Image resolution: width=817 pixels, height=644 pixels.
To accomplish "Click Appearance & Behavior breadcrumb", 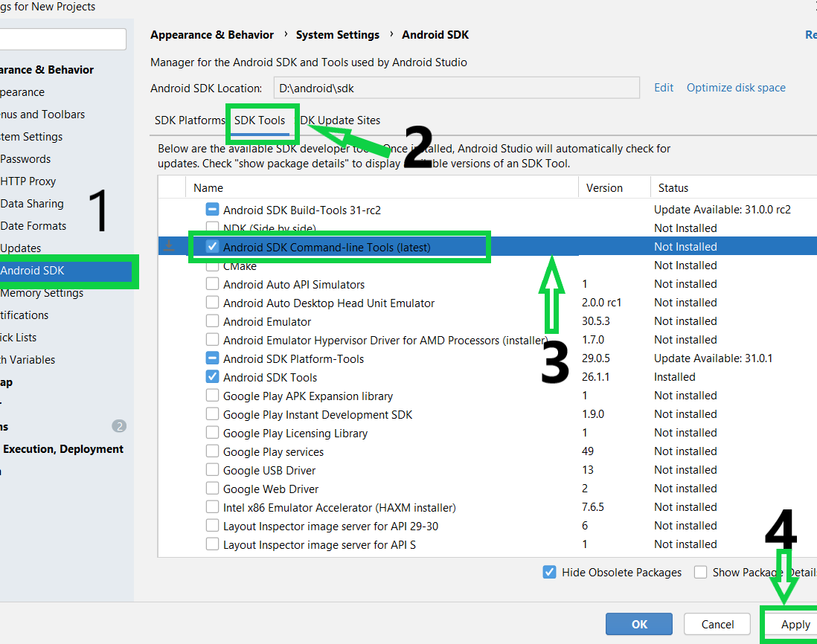I will [212, 35].
